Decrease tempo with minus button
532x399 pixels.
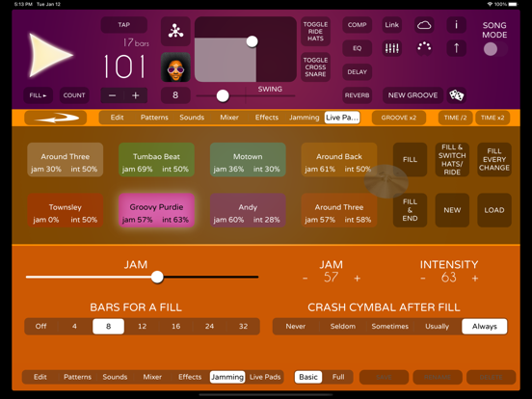113,95
